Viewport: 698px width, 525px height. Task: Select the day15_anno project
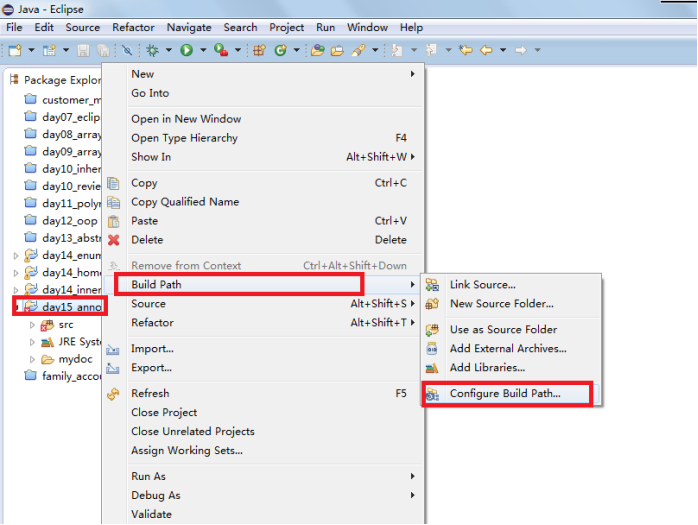[63, 307]
